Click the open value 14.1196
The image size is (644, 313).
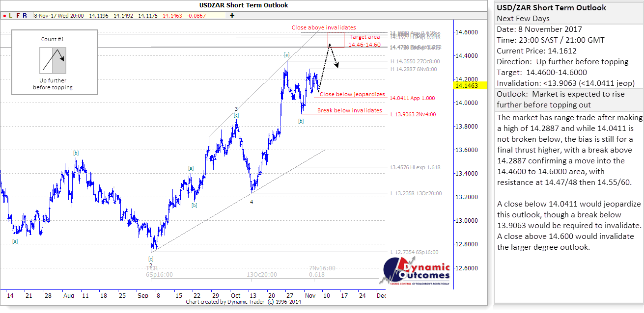99,16
